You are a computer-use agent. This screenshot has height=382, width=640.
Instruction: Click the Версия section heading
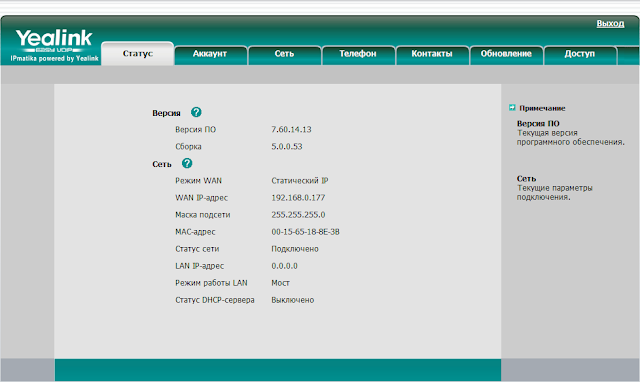click(166, 113)
